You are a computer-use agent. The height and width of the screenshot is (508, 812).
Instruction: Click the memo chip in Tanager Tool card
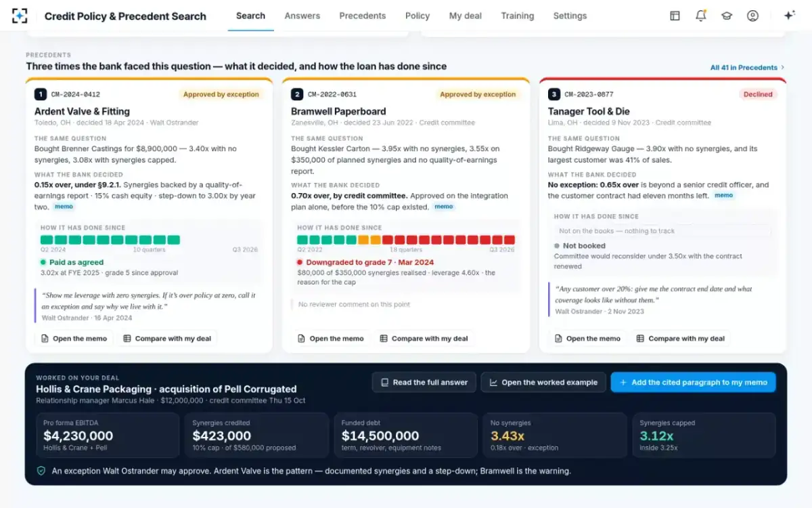(x=724, y=195)
